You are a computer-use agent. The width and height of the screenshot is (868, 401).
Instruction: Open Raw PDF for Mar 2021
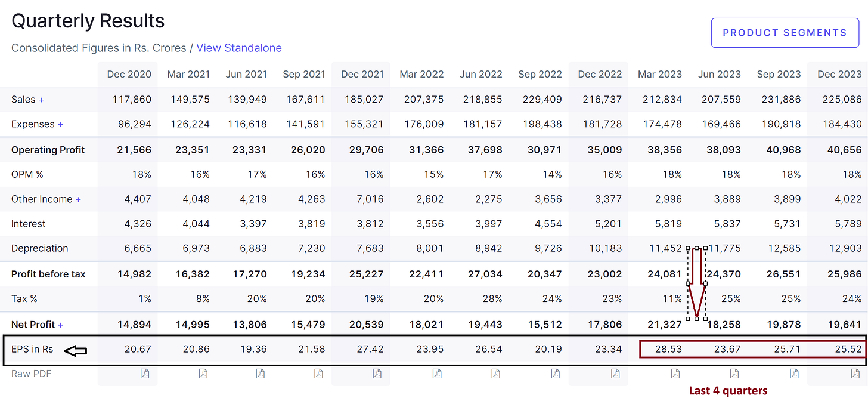pyautogui.click(x=203, y=374)
